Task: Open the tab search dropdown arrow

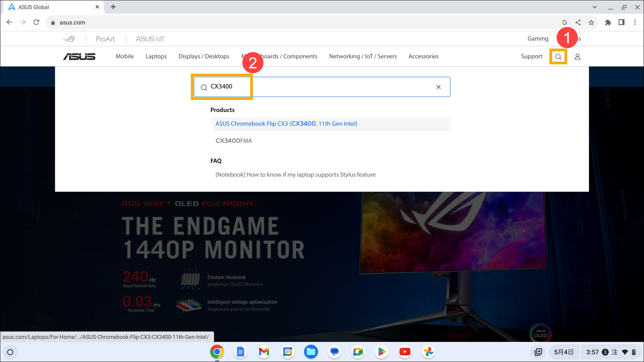Action: click(x=594, y=7)
